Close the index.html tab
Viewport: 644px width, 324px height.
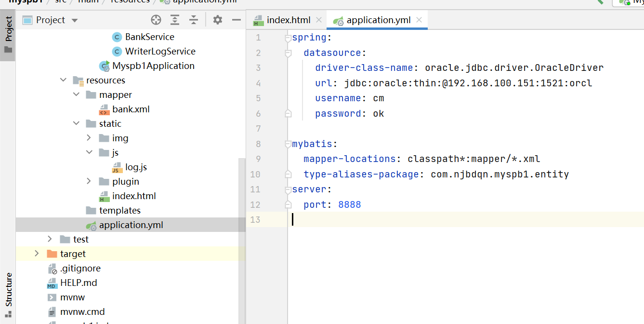pyautogui.click(x=319, y=20)
